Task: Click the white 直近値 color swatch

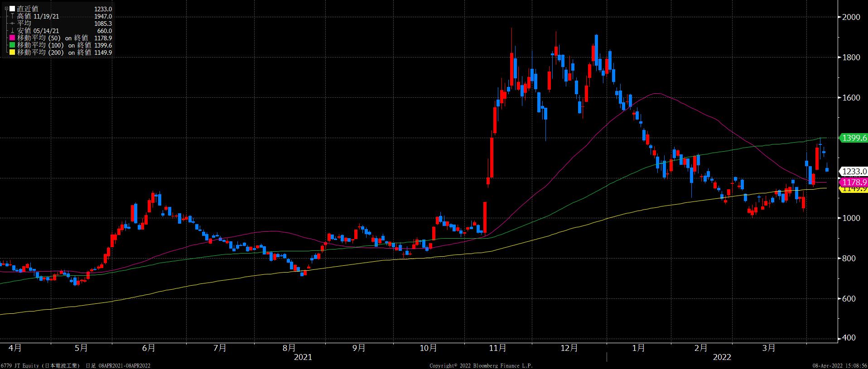Action: [x=12, y=9]
